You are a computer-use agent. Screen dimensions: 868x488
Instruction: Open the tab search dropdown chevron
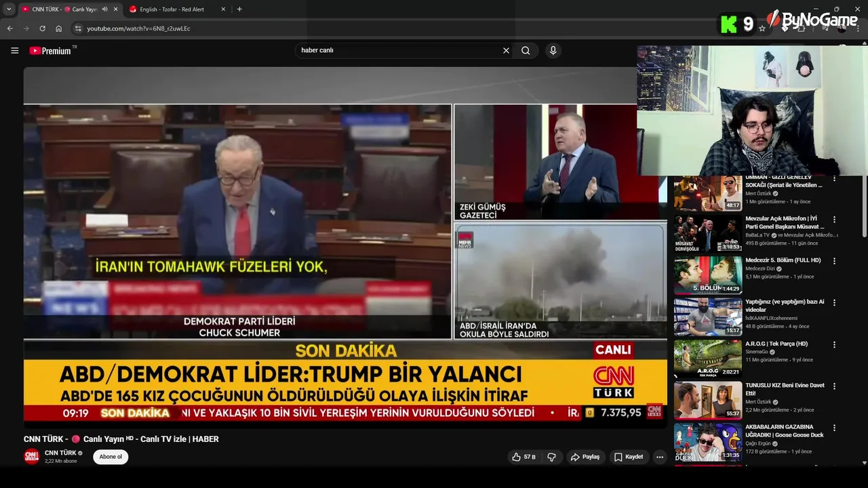point(9,9)
